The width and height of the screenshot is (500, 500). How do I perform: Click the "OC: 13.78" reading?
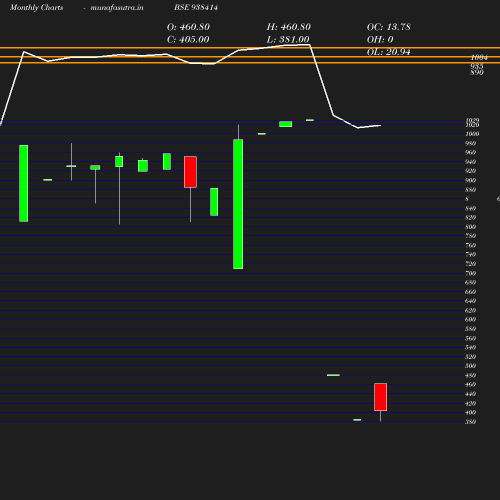tap(389, 27)
